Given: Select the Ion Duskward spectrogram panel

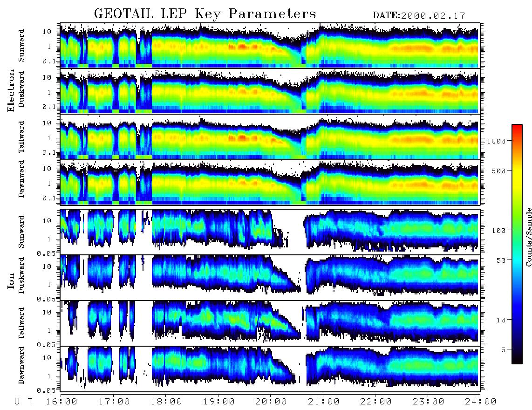Looking at the screenshot, I should (x=270, y=277).
